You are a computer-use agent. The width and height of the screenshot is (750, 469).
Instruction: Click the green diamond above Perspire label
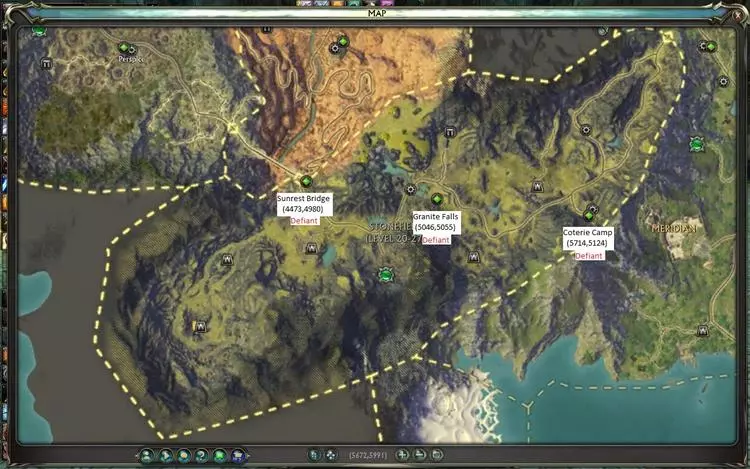tap(124, 47)
